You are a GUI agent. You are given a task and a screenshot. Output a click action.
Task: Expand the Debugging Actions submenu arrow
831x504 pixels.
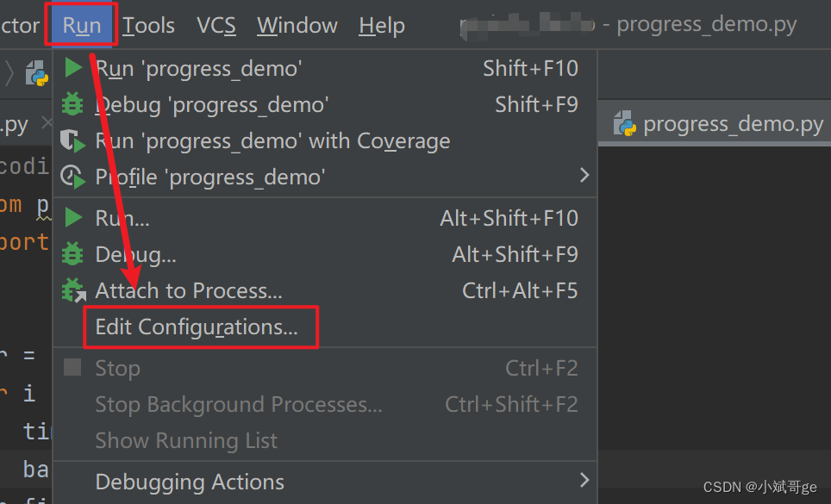[584, 480]
